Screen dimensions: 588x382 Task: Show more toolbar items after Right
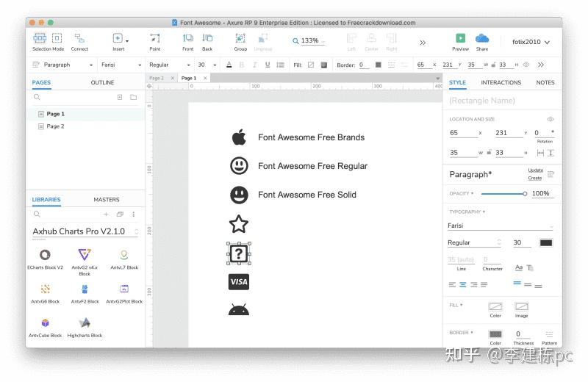pyautogui.click(x=423, y=43)
